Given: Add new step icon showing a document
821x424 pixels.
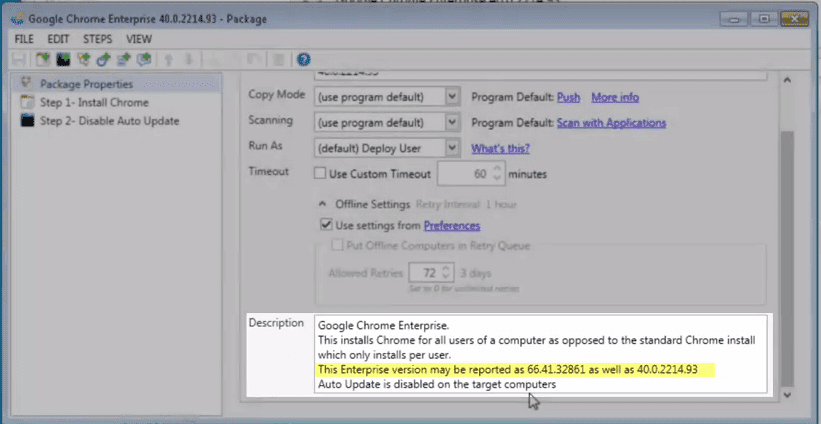Looking at the screenshot, I should coord(124,60).
